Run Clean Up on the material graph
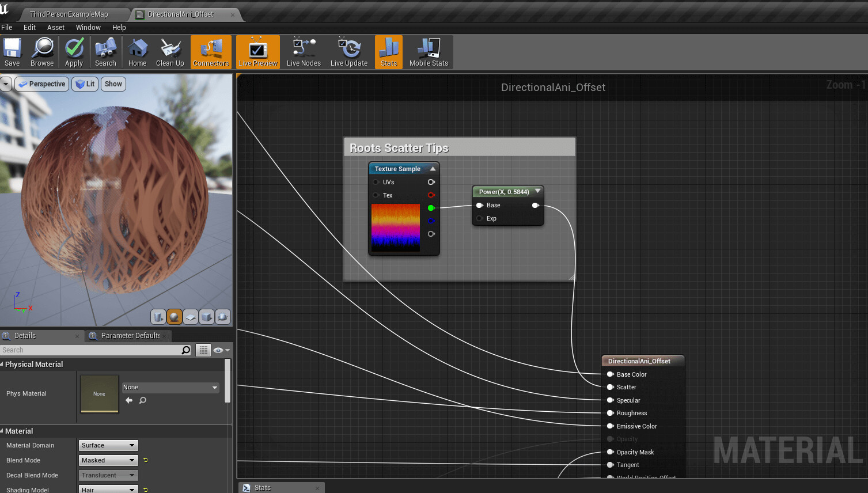 click(x=169, y=52)
